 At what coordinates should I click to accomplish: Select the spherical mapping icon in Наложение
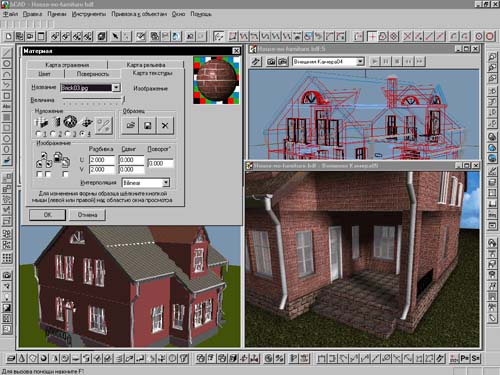click(x=70, y=122)
